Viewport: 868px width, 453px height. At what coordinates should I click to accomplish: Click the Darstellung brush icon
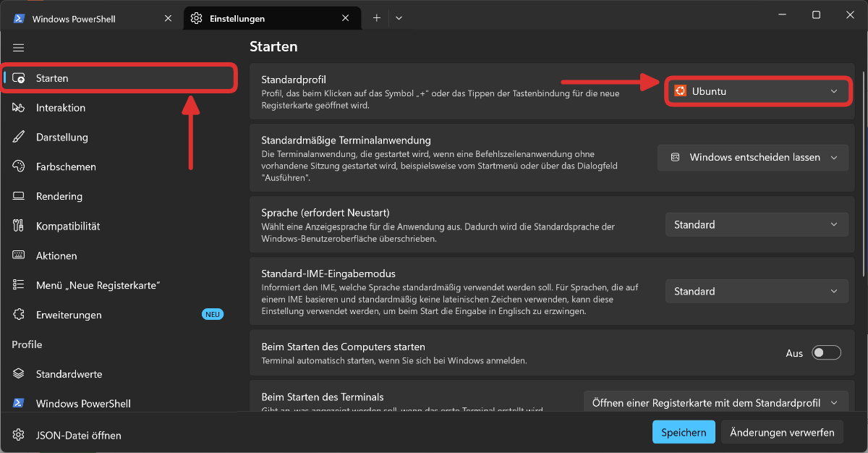20,137
